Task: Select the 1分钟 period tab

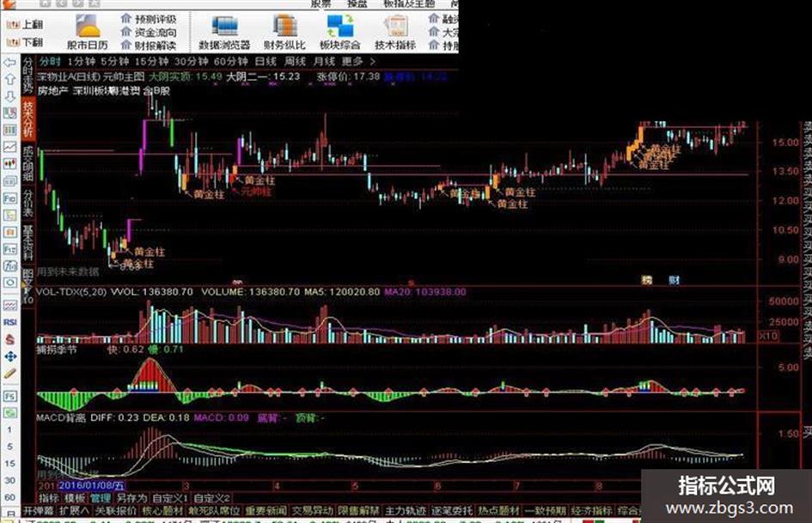Action: tap(82, 62)
